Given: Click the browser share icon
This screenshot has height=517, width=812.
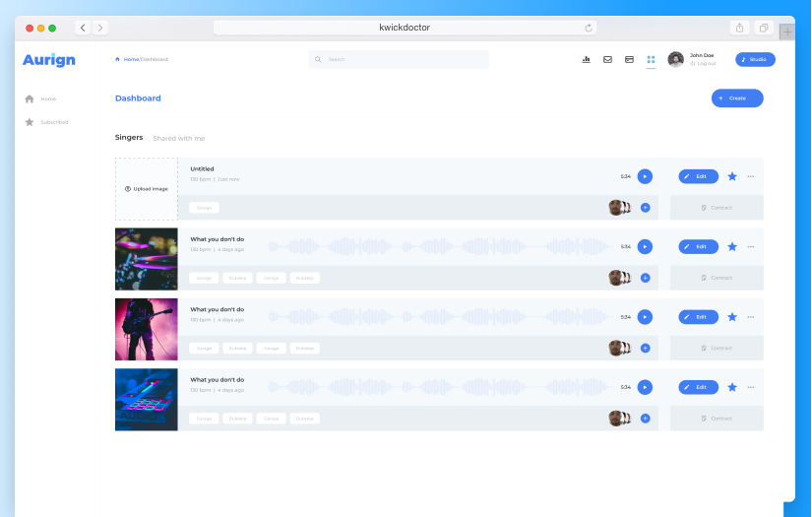Looking at the screenshot, I should (x=739, y=28).
